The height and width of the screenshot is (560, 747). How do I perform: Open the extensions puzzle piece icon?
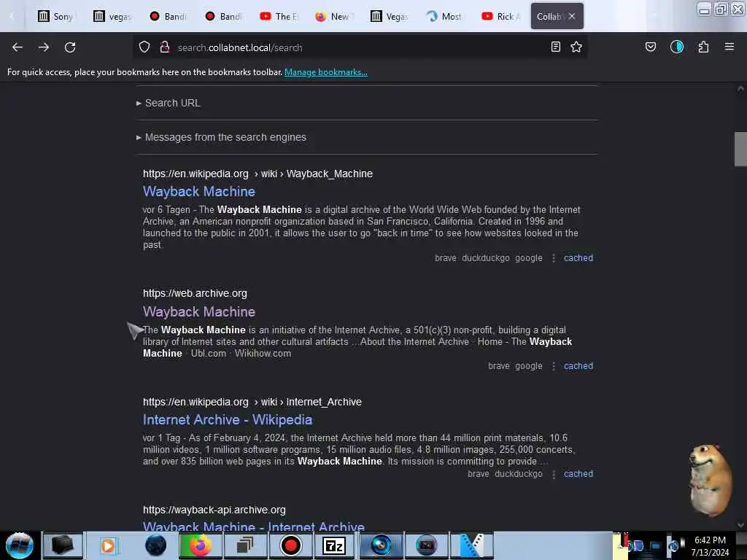703,47
